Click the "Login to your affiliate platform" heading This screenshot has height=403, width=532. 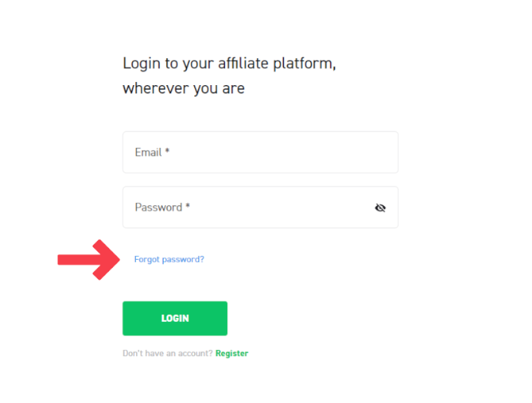tap(229, 63)
